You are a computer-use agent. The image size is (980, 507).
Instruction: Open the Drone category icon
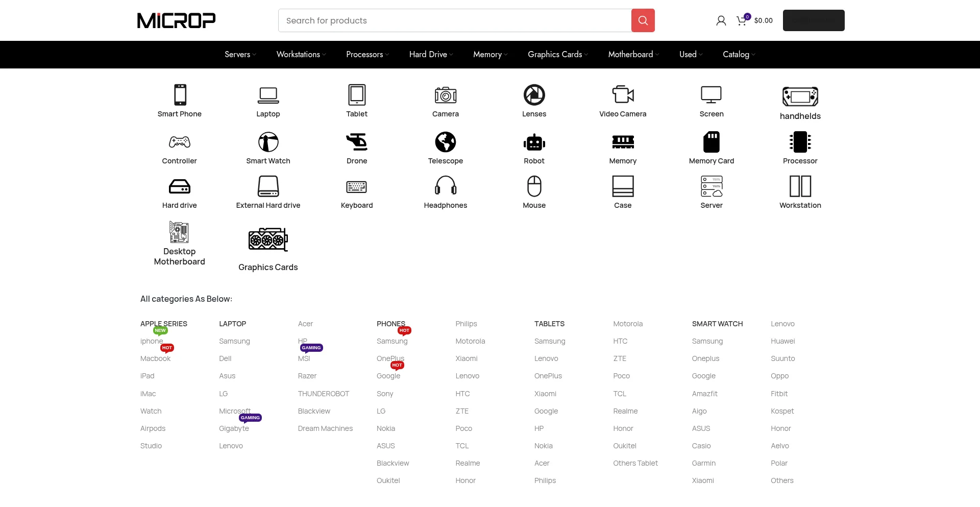tap(357, 142)
